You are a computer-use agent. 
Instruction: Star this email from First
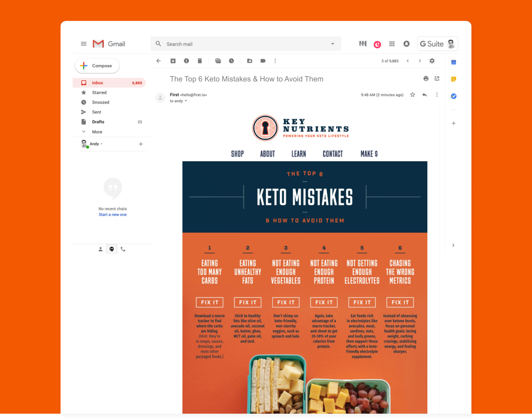(413, 95)
